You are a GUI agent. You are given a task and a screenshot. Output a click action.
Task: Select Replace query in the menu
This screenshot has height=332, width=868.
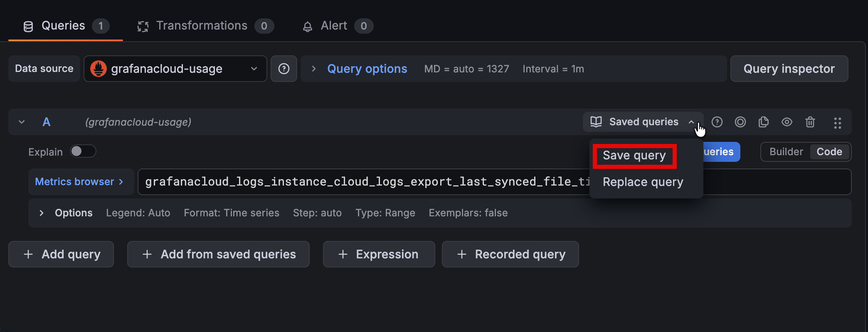643,182
